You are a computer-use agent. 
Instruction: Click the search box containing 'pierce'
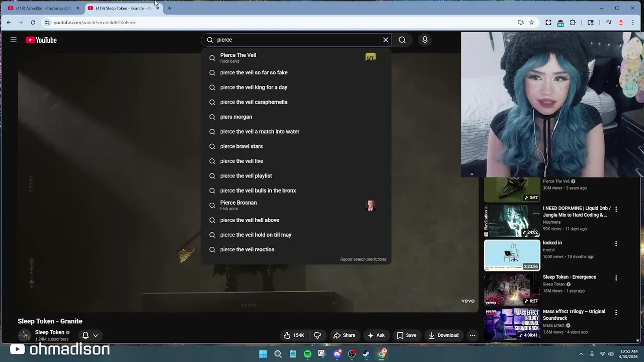point(297,40)
